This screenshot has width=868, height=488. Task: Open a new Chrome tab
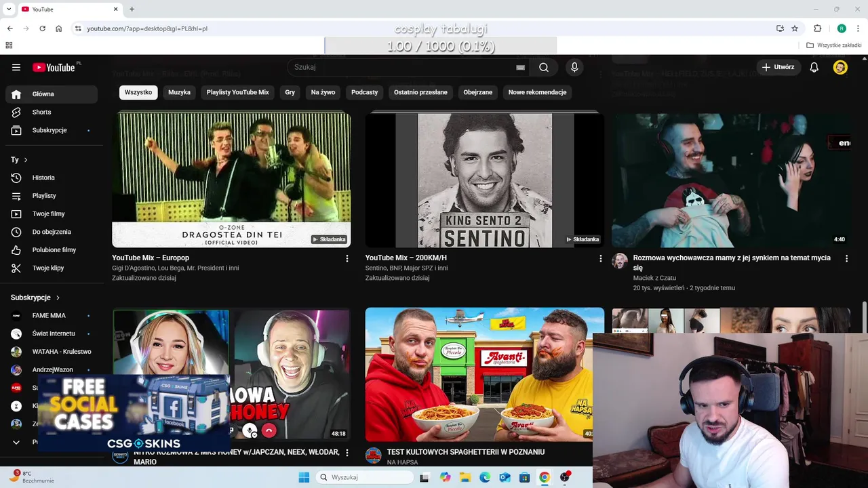click(x=132, y=9)
